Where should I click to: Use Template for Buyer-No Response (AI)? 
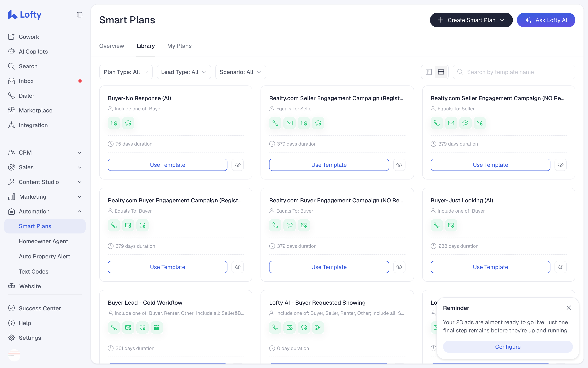[x=167, y=165]
